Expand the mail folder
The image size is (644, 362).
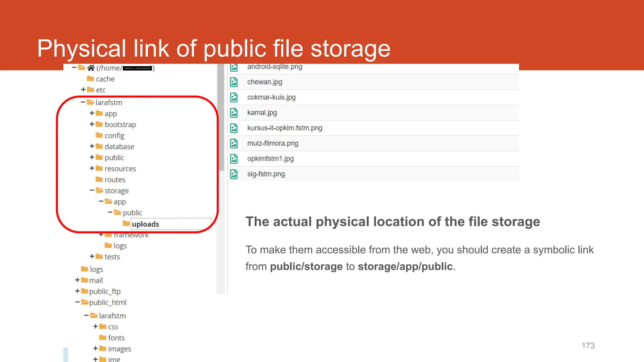pos(77,280)
